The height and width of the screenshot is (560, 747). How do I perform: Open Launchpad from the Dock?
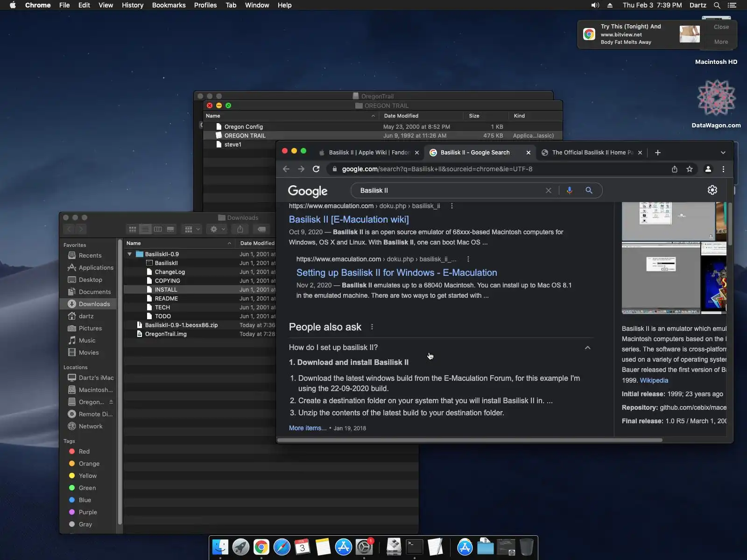click(241, 547)
